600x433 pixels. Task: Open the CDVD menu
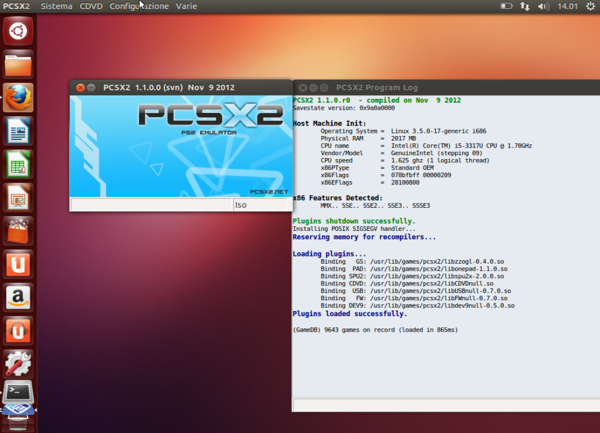point(91,6)
